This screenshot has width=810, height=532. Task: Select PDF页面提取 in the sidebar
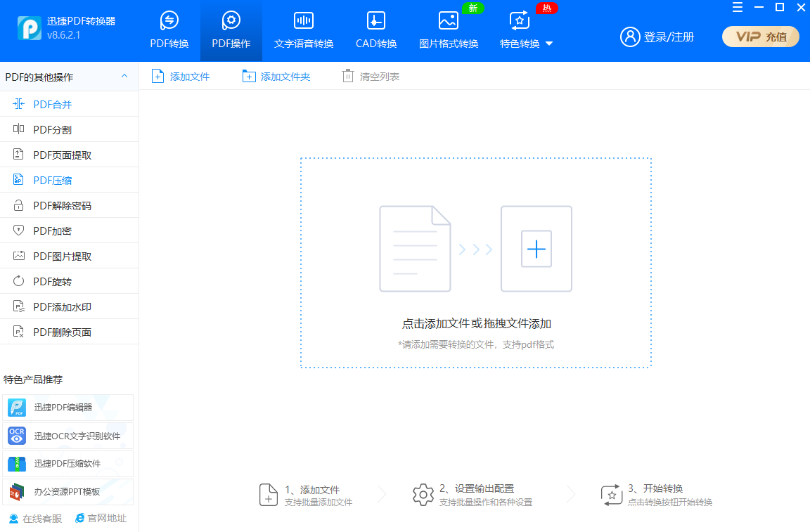tap(69, 155)
